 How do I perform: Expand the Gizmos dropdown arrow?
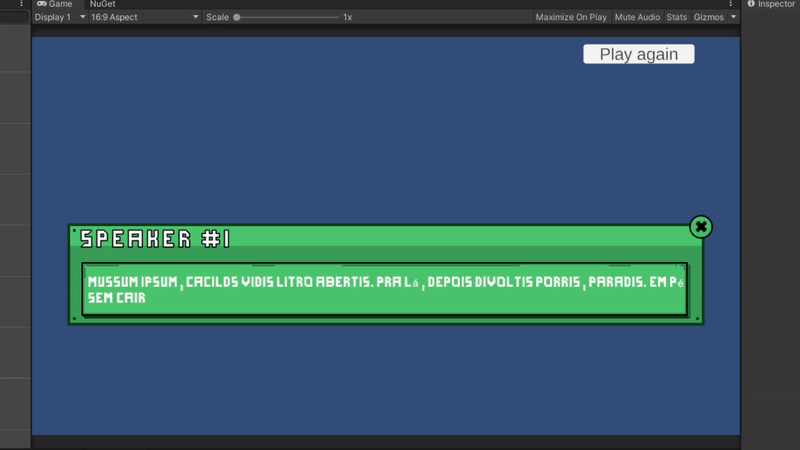[733, 17]
